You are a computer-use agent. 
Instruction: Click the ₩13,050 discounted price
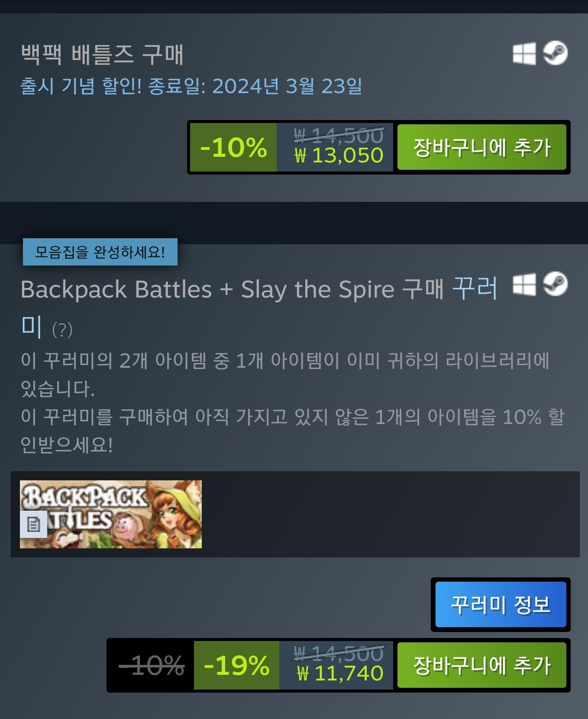339,155
